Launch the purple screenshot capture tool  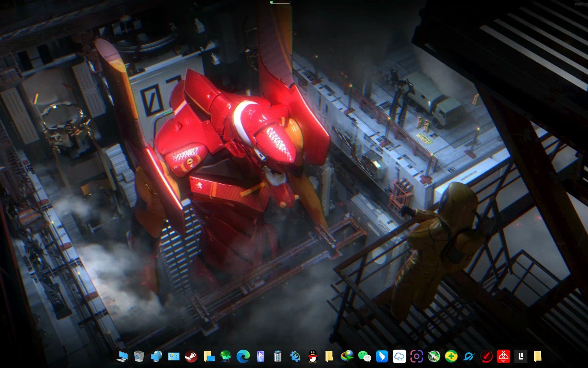click(x=416, y=356)
